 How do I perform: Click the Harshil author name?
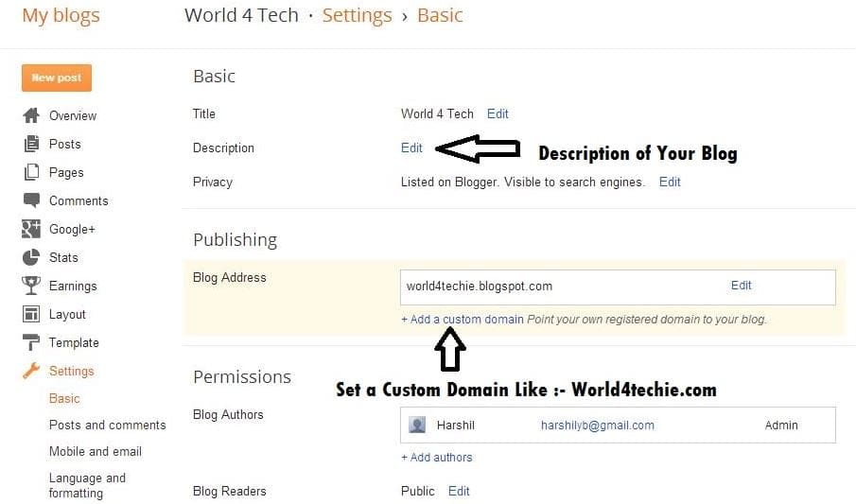click(x=455, y=425)
